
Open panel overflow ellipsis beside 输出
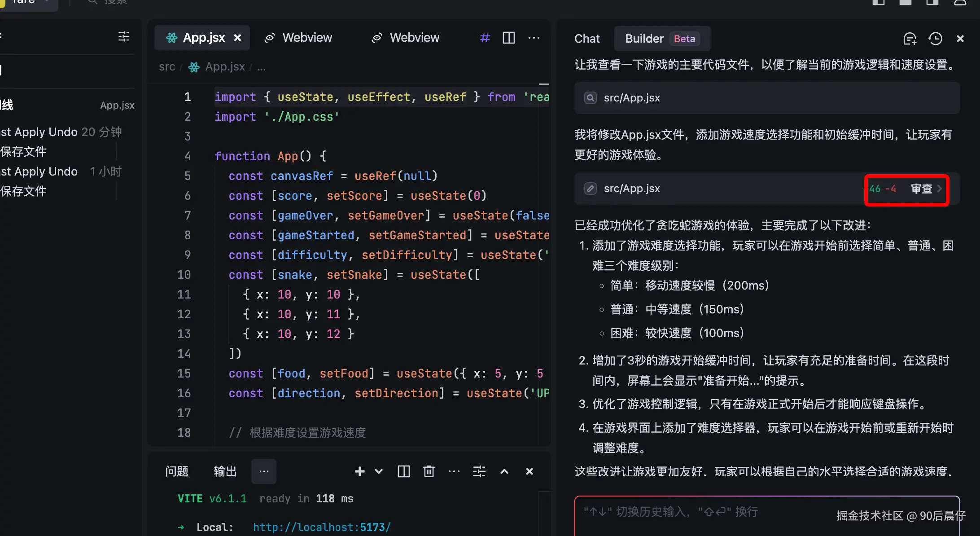pos(264,471)
